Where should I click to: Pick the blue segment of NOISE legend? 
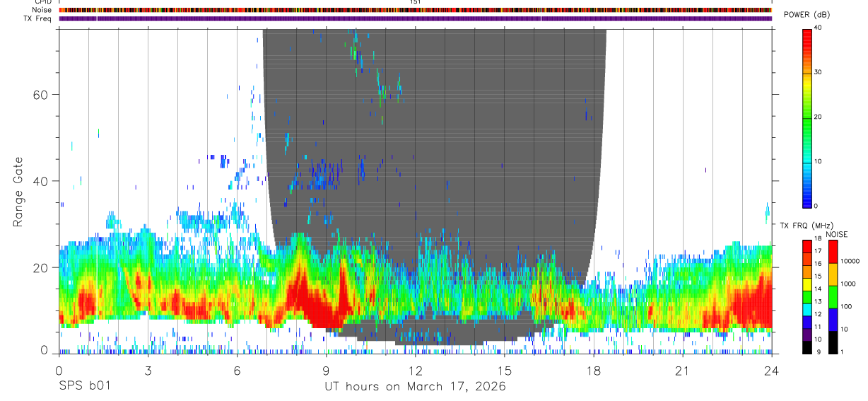(x=833, y=320)
